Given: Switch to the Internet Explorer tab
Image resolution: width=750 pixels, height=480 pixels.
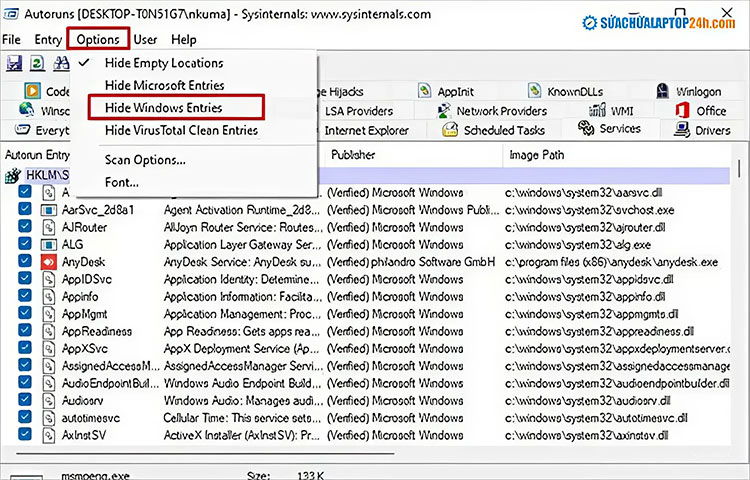Looking at the screenshot, I should 366,131.
